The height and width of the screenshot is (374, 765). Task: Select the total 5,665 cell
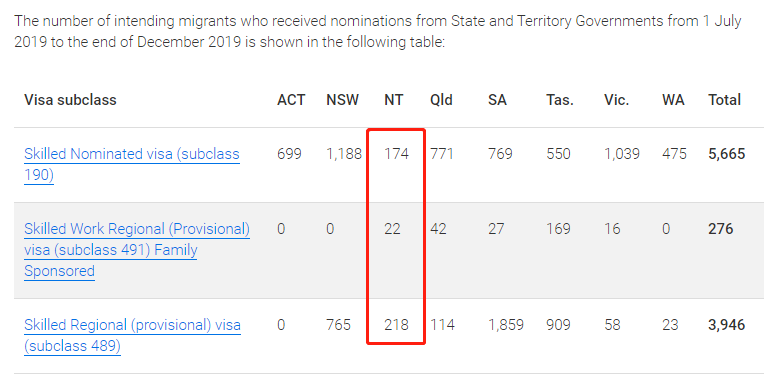(726, 154)
